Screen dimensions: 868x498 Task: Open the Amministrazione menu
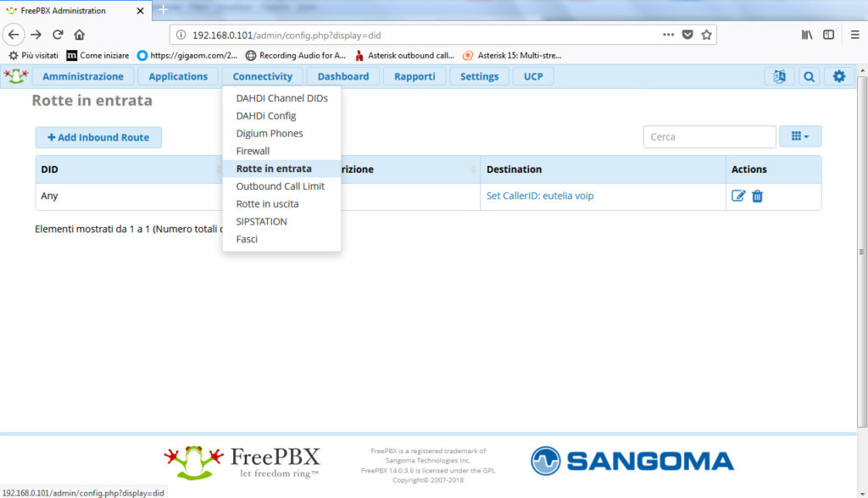click(83, 76)
